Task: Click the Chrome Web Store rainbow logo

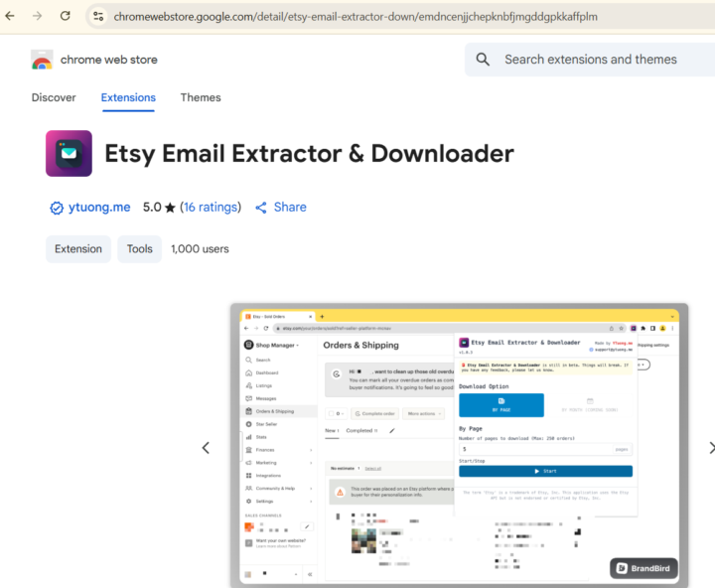Action: click(42, 60)
